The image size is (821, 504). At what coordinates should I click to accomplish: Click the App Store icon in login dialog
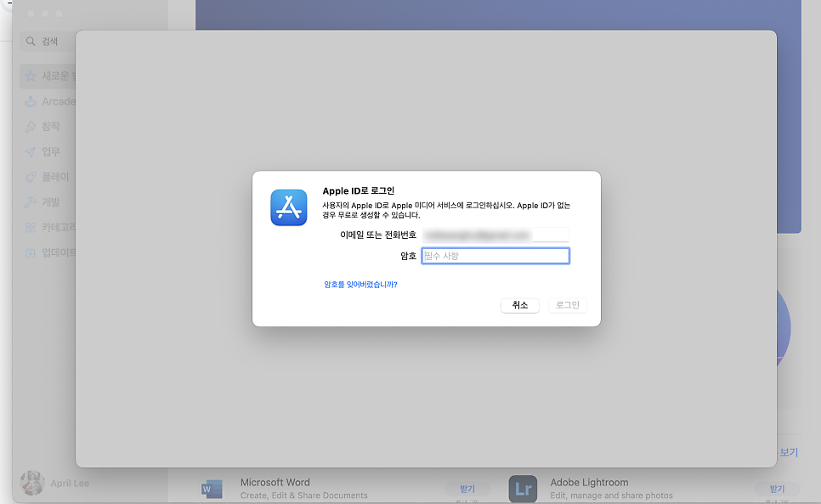(288, 207)
